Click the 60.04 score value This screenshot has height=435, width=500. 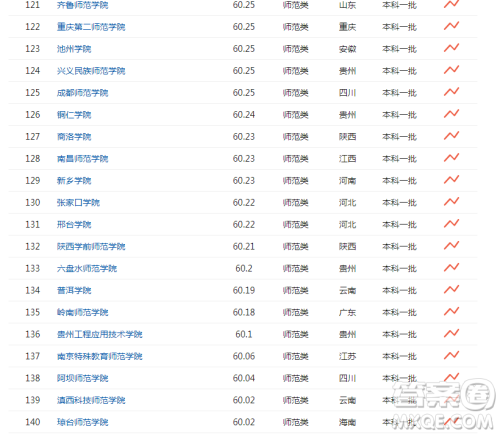pos(244,378)
